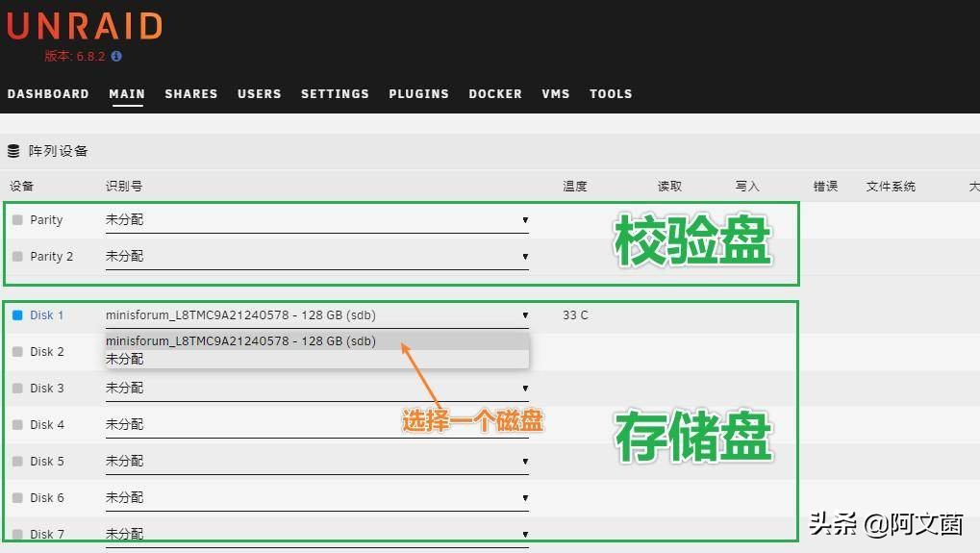Click the 设备 column header
The image size is (980, 553).
[22, 187]
